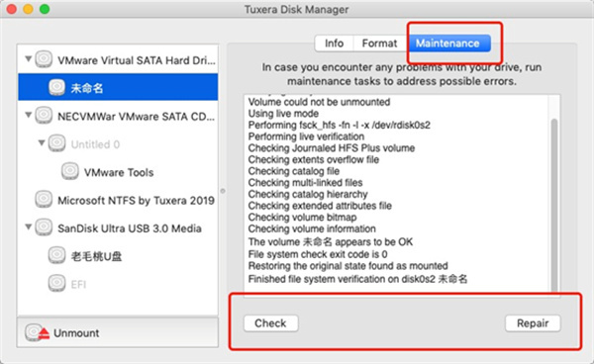Select the 未命名 volume icon
The height and width of the screenshot is (364, 594).
pos(56,87)
